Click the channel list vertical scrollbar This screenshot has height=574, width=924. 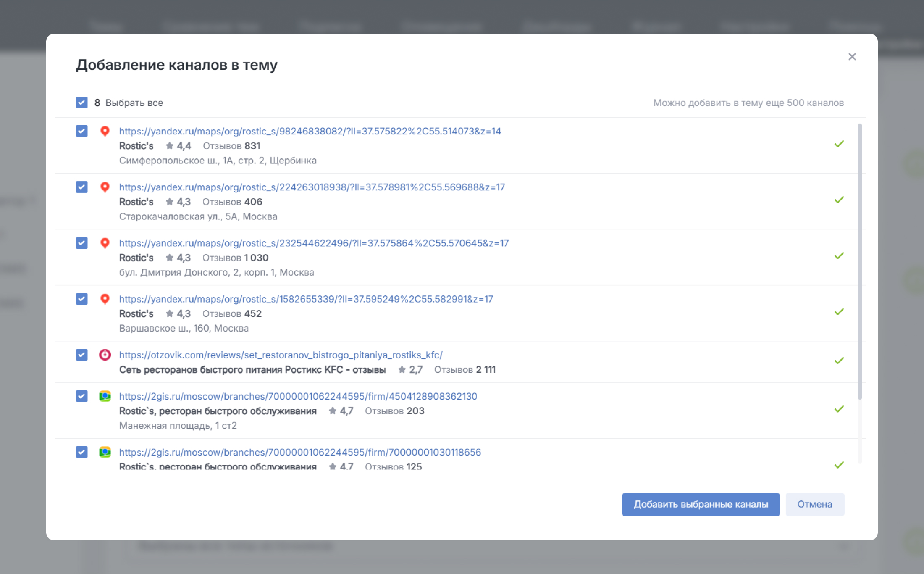click(x=860, y=261)
